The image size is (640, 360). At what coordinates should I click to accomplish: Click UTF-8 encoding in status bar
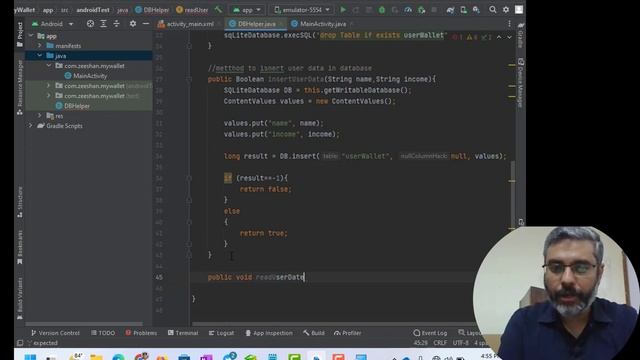coord(460,343)
